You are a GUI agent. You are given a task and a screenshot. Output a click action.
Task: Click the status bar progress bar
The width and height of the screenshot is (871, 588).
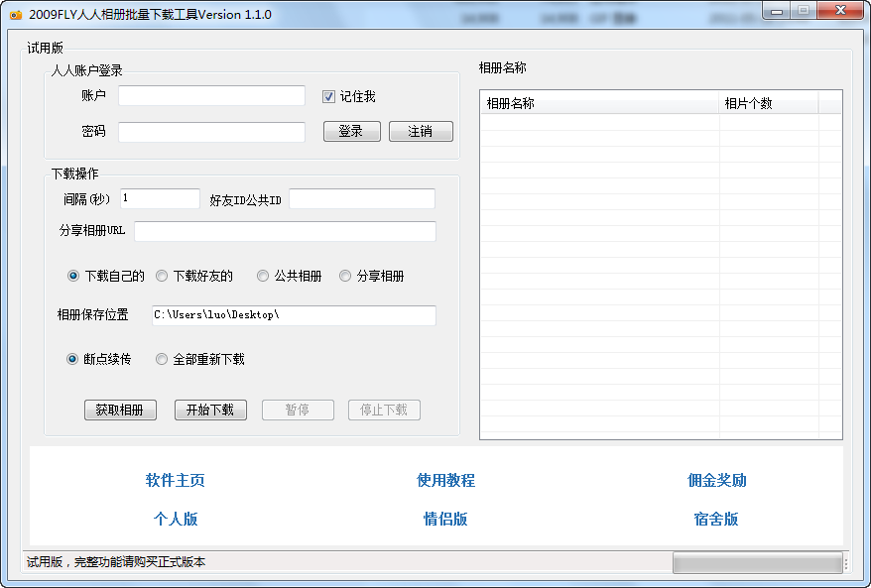pos(757,562)
